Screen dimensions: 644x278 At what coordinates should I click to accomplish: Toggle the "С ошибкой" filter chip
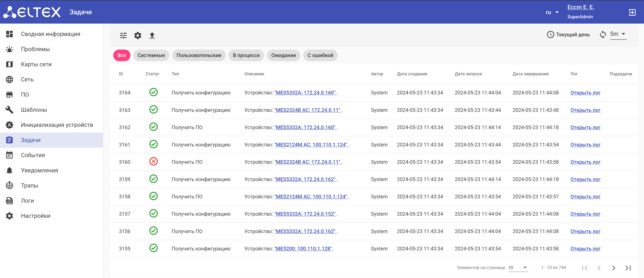point(320,55)
